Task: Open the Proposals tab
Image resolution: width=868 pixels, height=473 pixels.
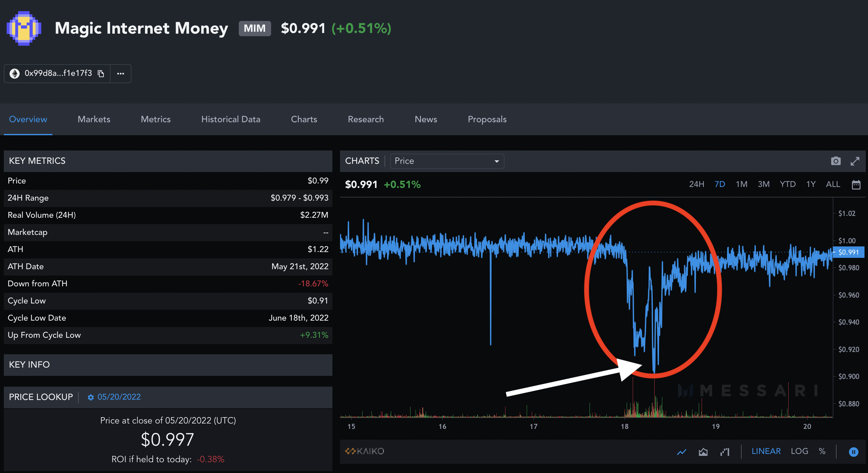Action: (x=487, y=119)
